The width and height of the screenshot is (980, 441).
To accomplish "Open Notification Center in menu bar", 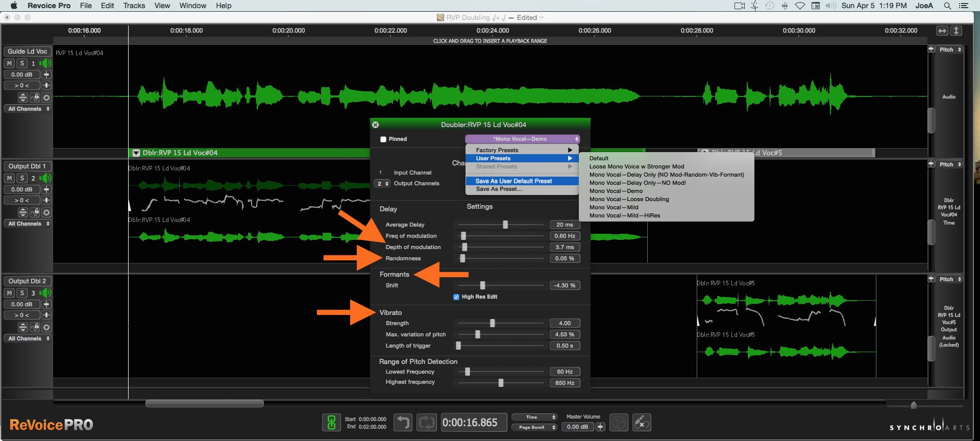I will 964,6.
